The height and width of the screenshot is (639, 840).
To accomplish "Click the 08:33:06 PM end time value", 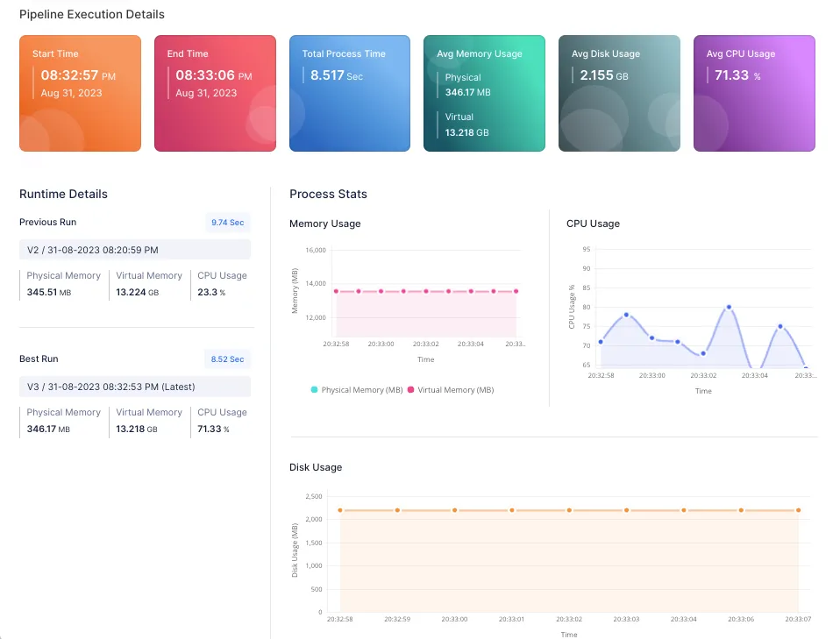I will tap(214, 75).
